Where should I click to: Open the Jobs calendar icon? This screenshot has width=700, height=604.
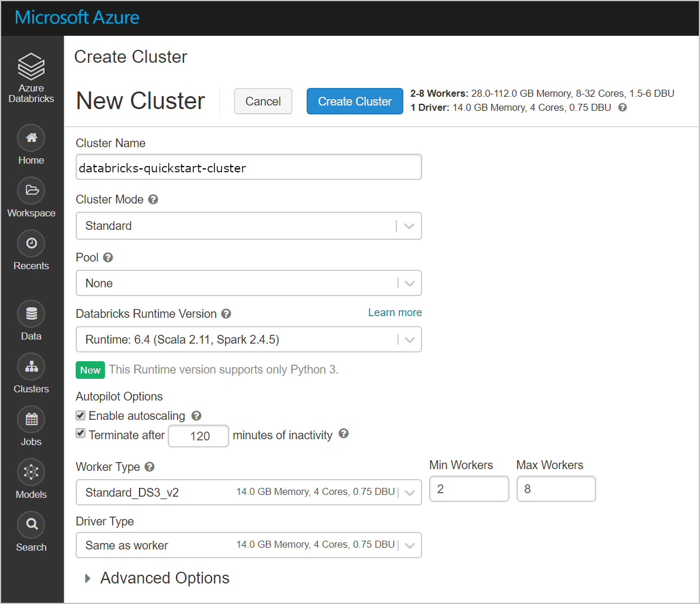pos(31,419)
